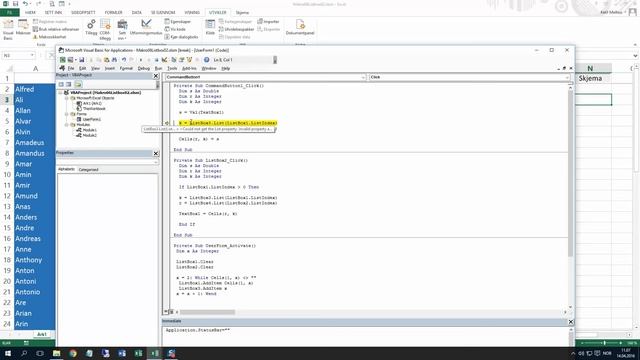This screenshot has height=360, width=640.
Task: Close the Properties panel
Action: tap(156, 153)
